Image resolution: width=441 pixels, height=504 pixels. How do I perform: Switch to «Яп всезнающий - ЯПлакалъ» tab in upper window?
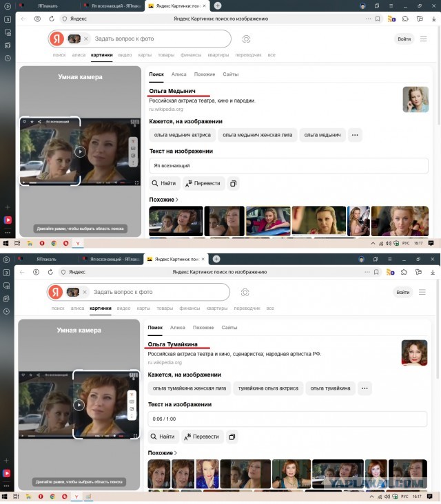point(112,6)
